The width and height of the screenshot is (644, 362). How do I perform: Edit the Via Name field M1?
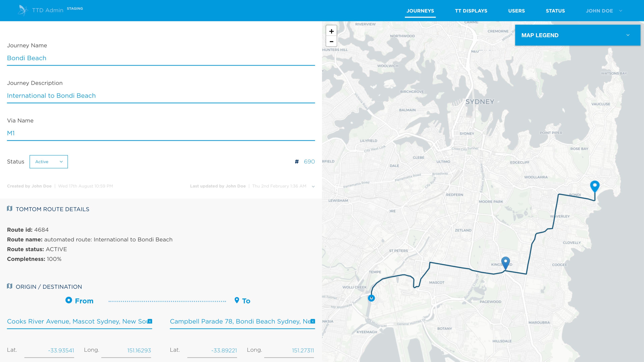[161, 133]
